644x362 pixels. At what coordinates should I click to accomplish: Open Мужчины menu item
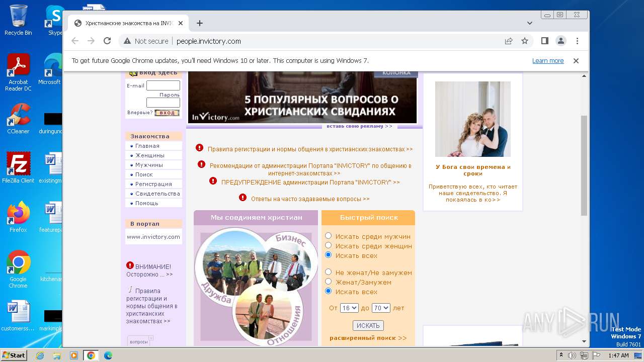pos(149,165)
